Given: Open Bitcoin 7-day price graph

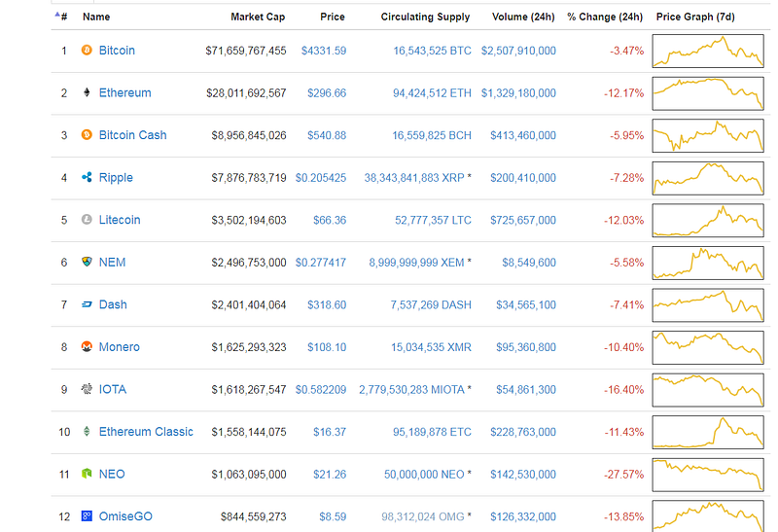Looking at the screenshot, I should click(708, 51).
